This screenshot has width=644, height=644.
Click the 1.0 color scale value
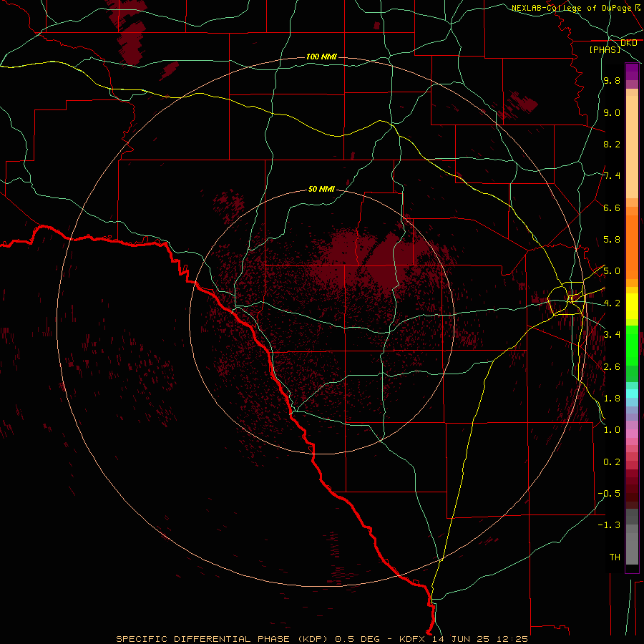[612, 430]
